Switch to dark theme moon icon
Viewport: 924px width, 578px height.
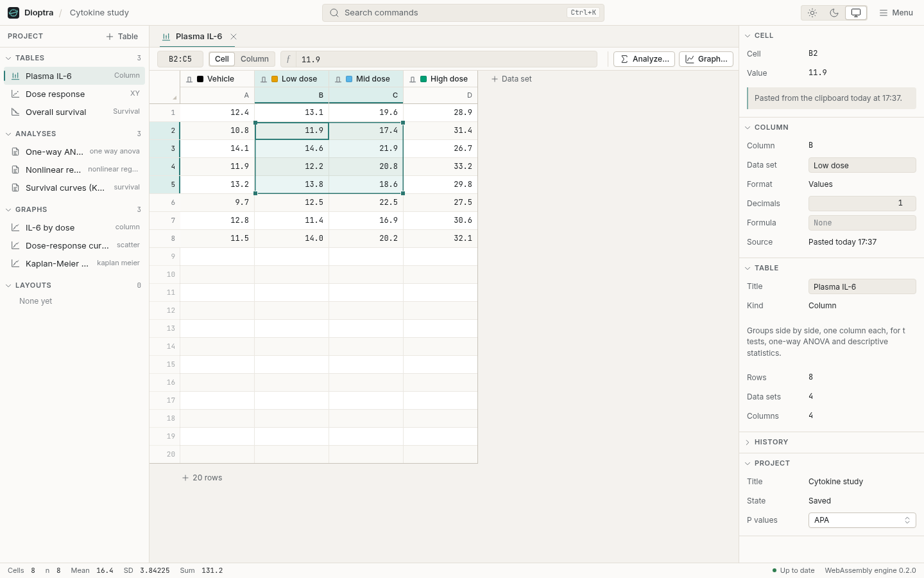pyautogui.click(x=834, y=13)
